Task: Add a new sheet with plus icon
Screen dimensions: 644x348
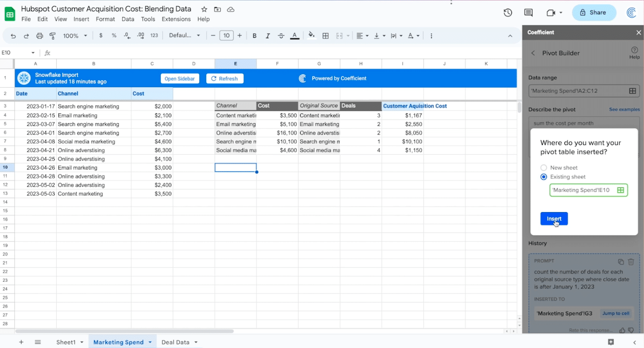Action: (x=21, y=342)
